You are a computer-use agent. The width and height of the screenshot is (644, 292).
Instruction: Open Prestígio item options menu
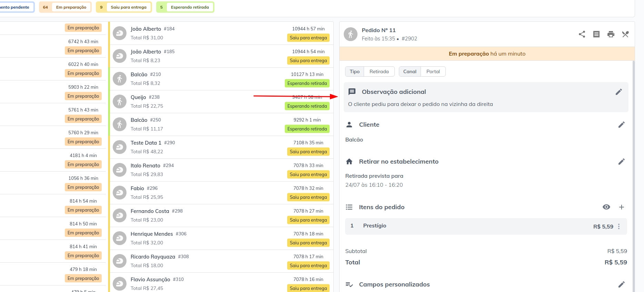[619, 226]
